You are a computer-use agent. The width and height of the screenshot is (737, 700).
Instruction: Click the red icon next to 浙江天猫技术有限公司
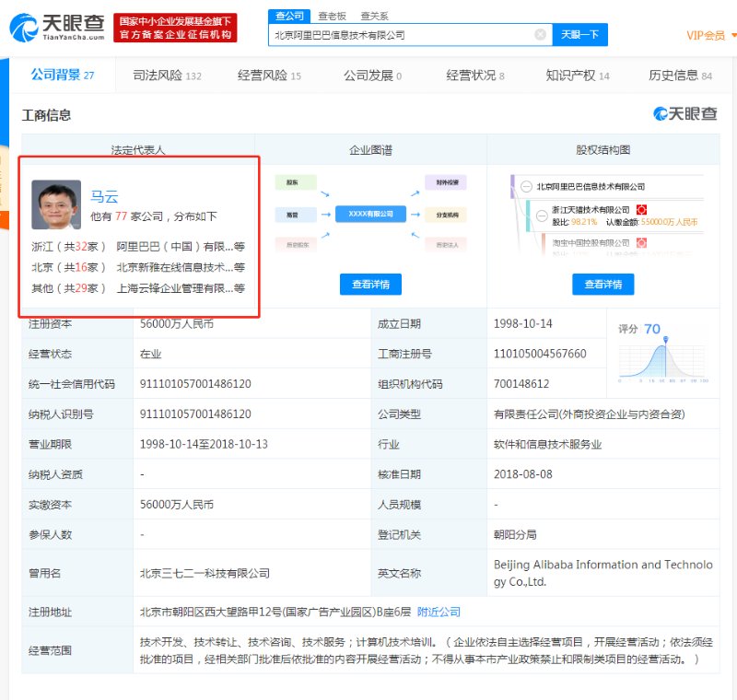(641, 210)
